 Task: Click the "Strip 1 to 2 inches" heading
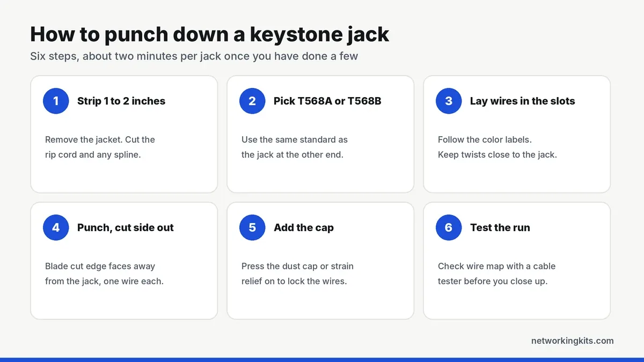(x=121, y=101)
